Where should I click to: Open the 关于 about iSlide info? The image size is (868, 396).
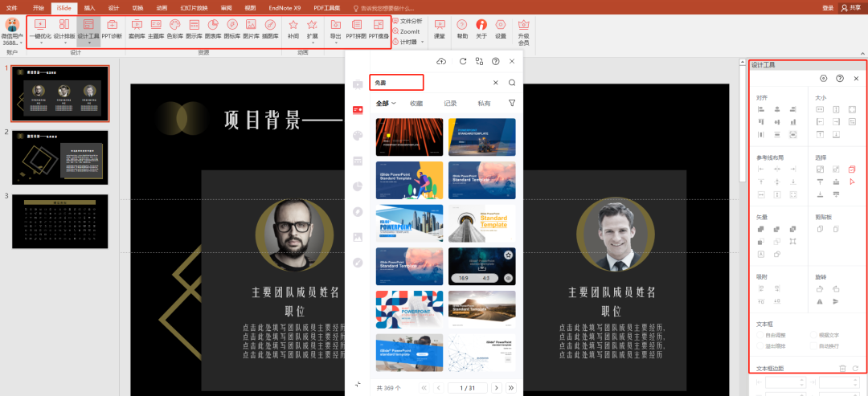pos(481,29)
